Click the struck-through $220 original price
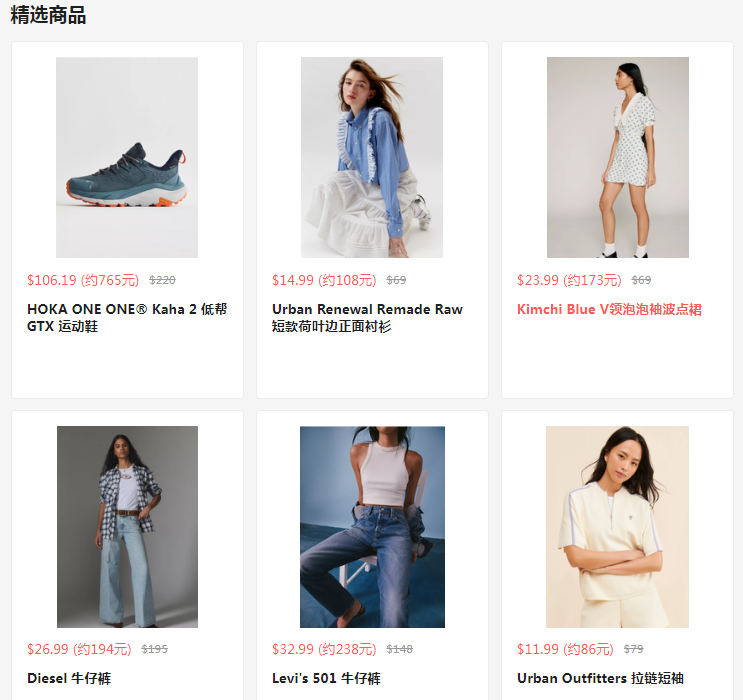The width and height of the screenshot is (743, 700). pyautogui.click(x=162, y=280)
